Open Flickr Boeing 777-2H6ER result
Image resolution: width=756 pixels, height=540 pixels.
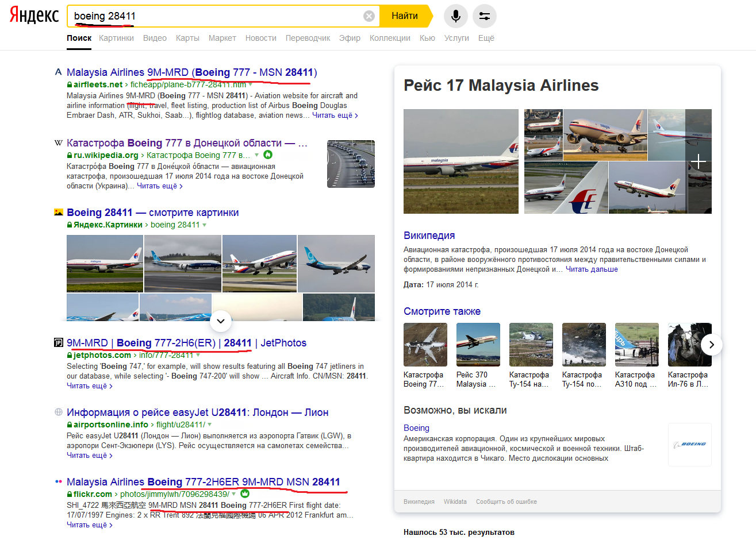pyautogui.click(x=203, y=482)
